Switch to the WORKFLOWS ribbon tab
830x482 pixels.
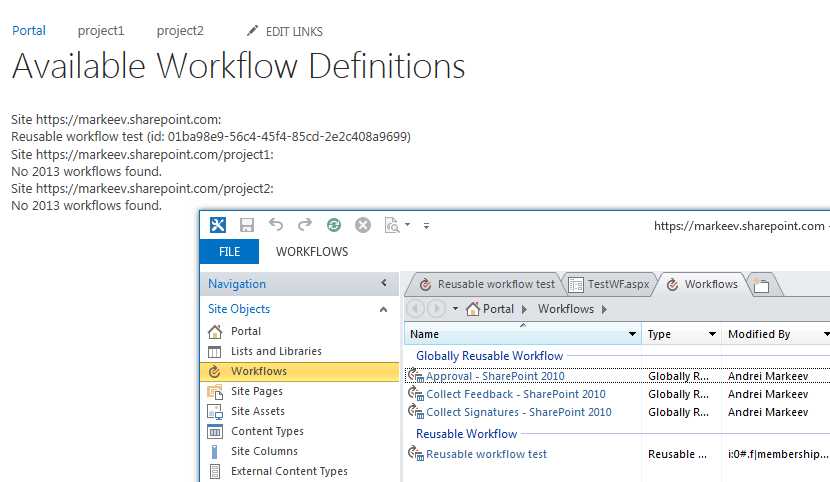coord(312,252)
